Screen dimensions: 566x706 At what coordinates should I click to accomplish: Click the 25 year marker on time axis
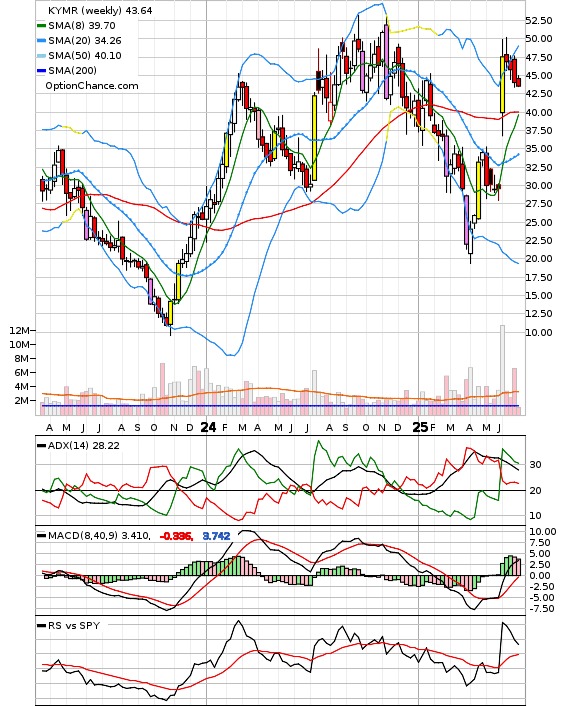pos(420,427)
